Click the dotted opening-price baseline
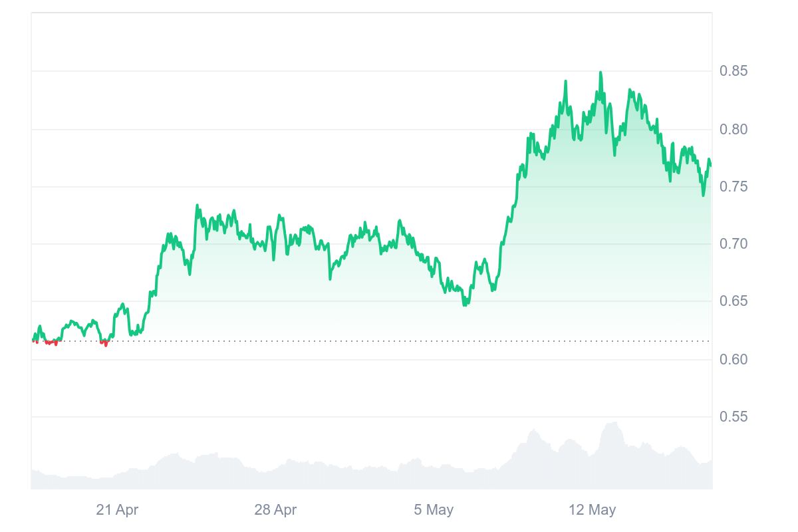 (399, 341)
